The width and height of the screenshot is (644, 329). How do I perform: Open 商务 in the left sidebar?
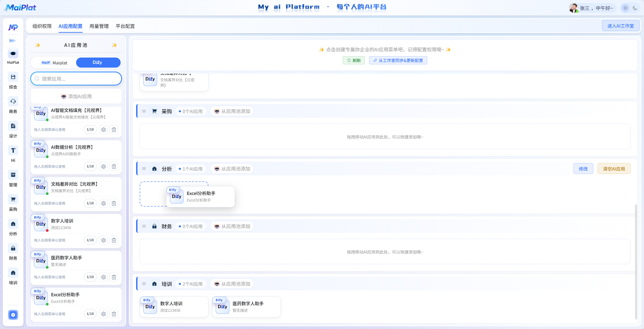pos(13,105)
